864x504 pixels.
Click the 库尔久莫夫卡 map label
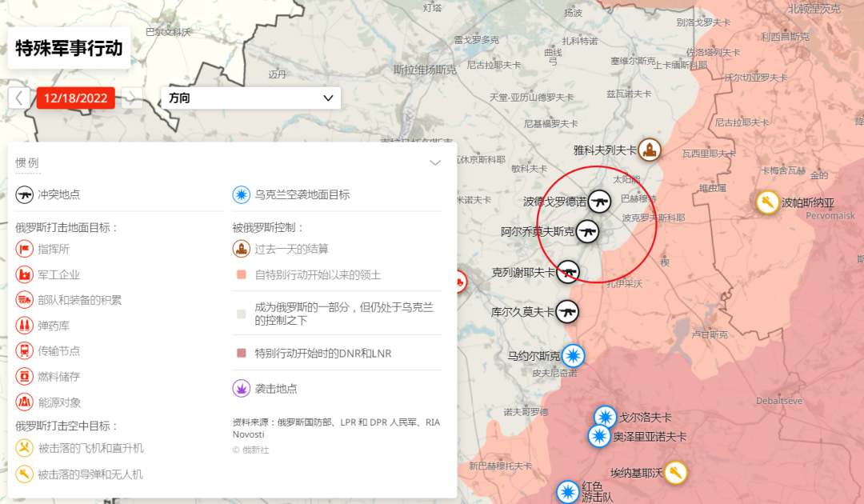pos(522,312)
